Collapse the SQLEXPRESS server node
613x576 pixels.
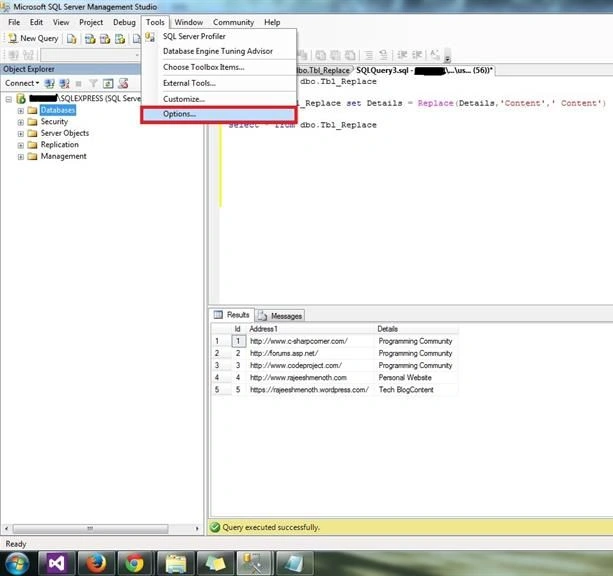click(9, 99)
